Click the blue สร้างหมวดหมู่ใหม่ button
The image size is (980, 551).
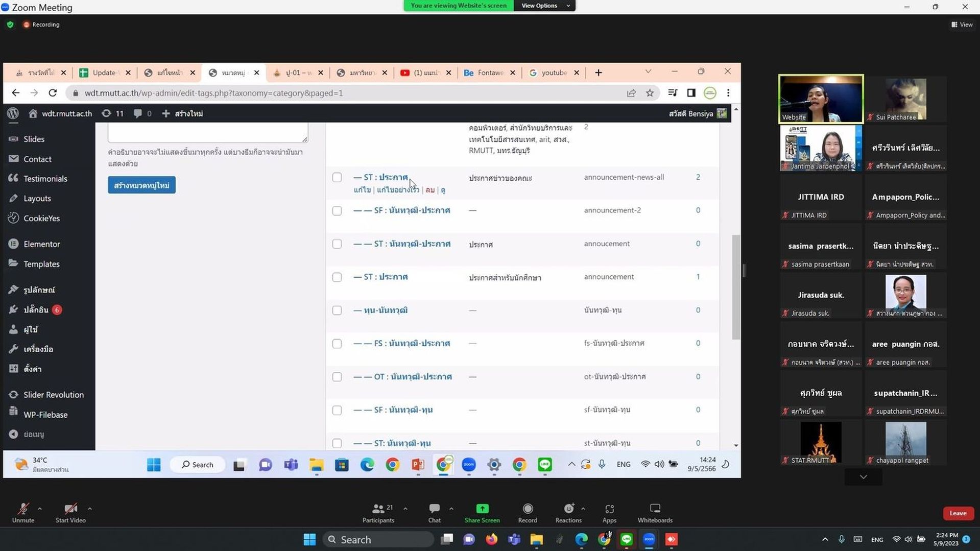coord(141,185)
